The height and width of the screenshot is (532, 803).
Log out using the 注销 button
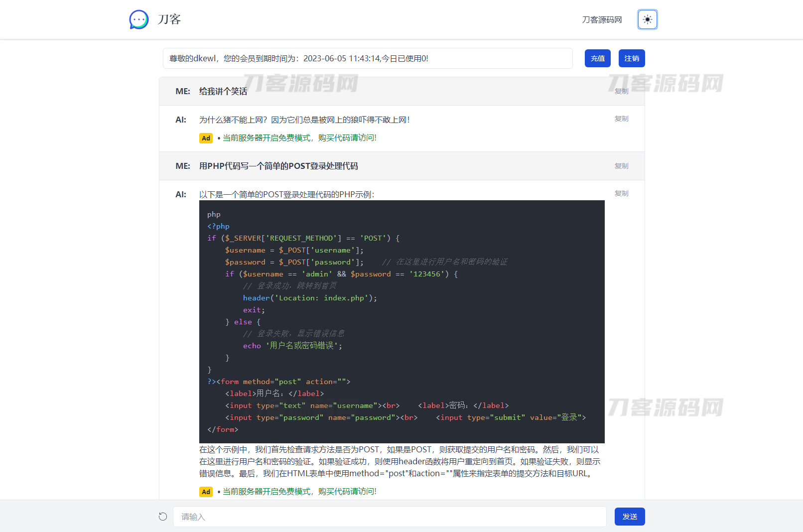point(632,58)
